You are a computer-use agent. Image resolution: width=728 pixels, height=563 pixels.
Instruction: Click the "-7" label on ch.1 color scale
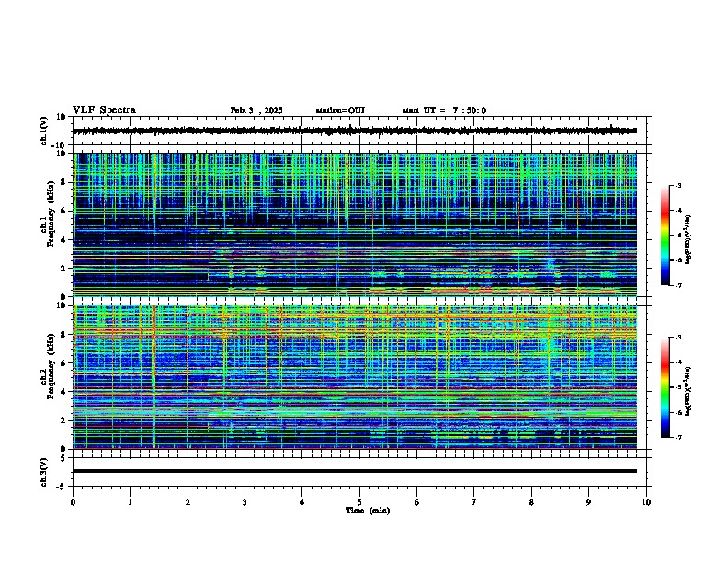click(x=678, y=285)
